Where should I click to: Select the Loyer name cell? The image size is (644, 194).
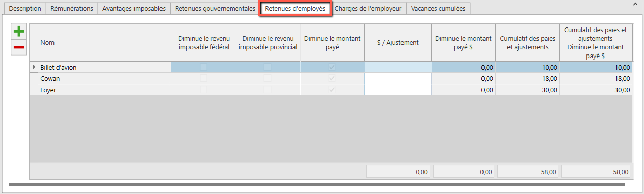[105, 90]
